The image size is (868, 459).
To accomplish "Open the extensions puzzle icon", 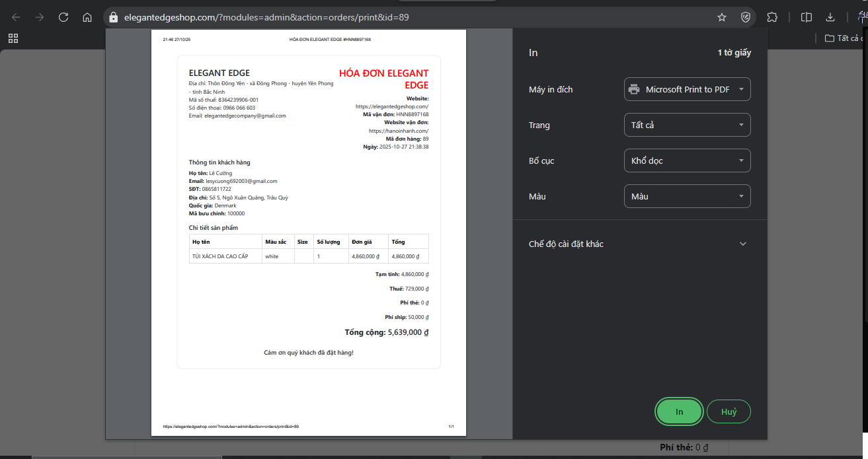I will [772, 17].
